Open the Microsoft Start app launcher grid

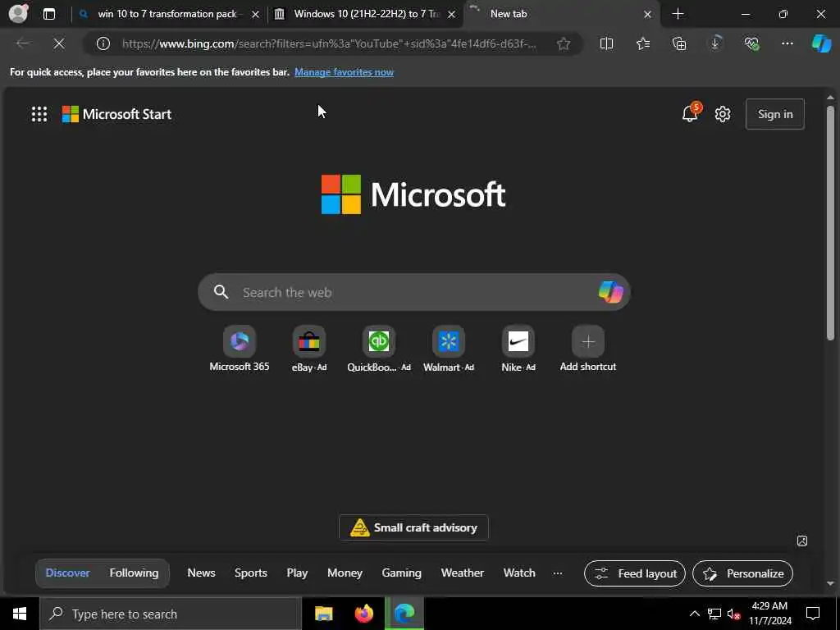tap(39, 114)
